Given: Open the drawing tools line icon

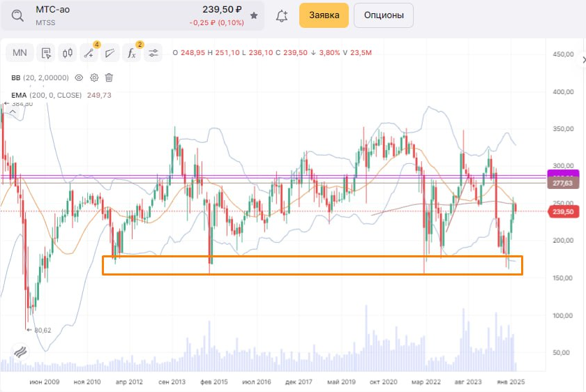Looking at the screenshot, I should pos(89,53).
